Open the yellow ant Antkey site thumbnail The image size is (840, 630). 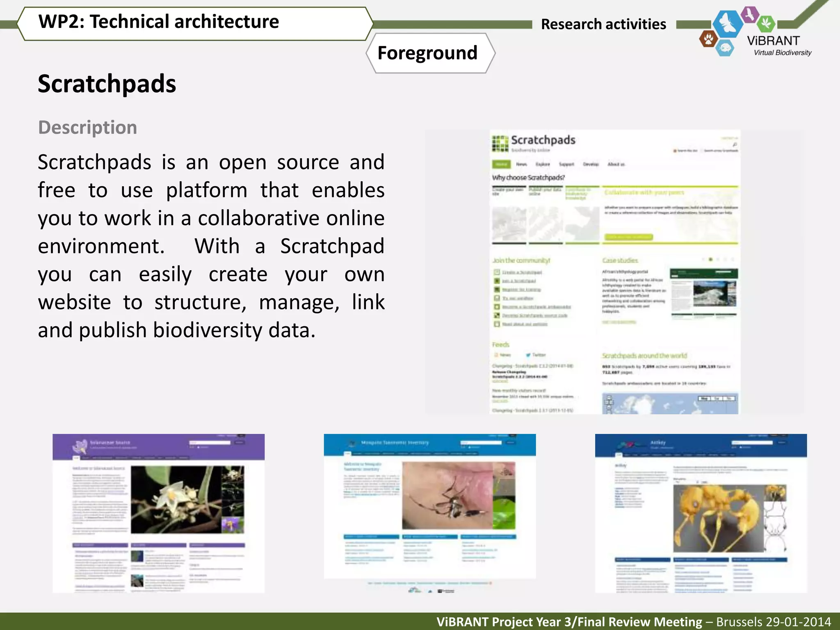pyautogui.click(x=701, y=513)
